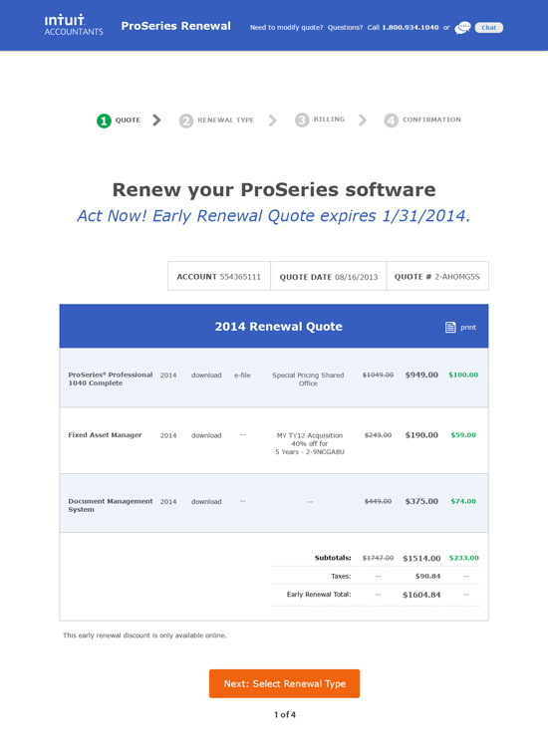Click 2014 year in Document Management row
The image size is (548, 756).
168,502
